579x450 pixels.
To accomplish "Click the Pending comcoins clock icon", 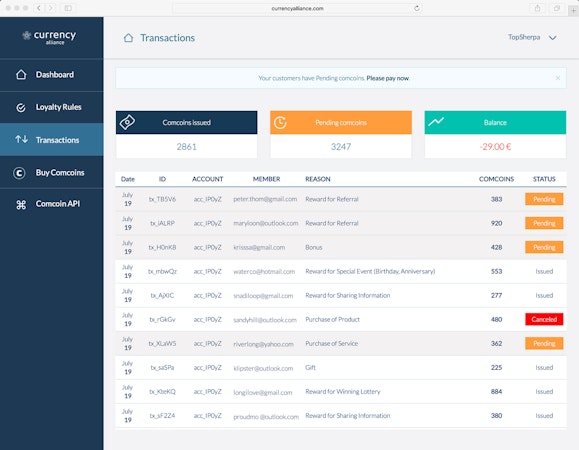I will [x=280, y=123].
